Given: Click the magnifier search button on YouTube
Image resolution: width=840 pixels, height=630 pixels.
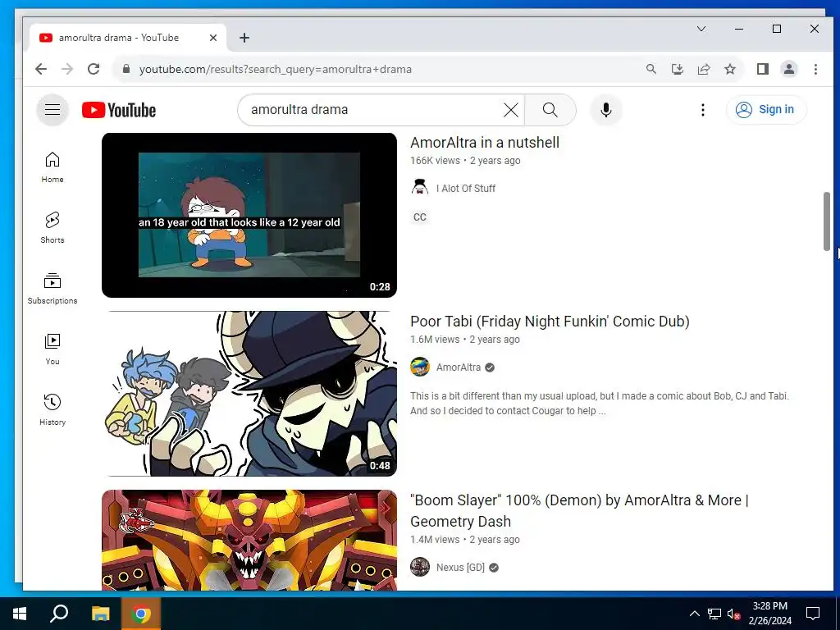Looking at the screenshot, I should click(x=550, y=110).
